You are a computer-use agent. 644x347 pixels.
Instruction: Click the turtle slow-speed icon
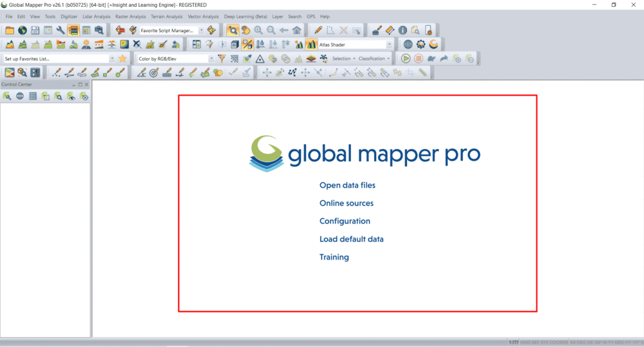(431, 59)
